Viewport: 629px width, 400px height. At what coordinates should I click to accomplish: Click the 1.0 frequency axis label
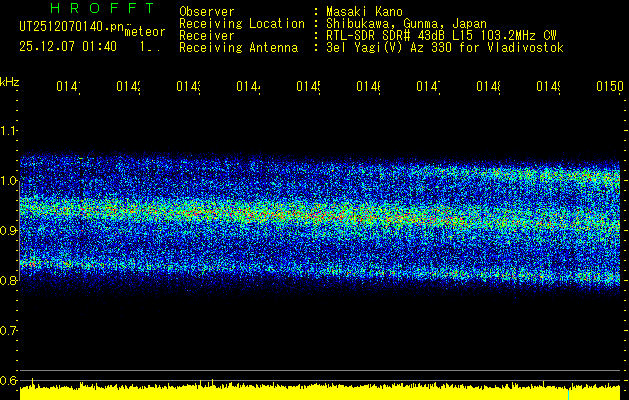[10, 181]
